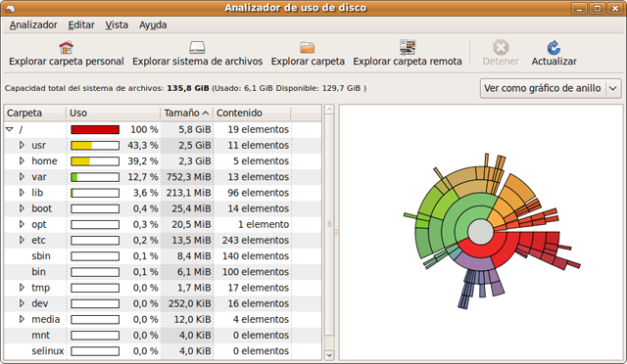Expand the home folder triangle

pyautogui.click(x=22, y=161)
